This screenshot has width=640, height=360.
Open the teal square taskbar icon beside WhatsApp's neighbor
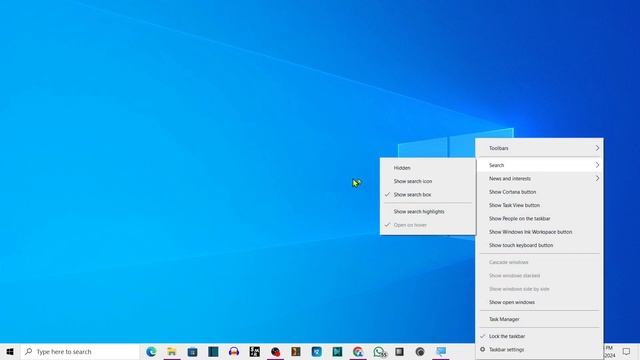click(337, 351)
